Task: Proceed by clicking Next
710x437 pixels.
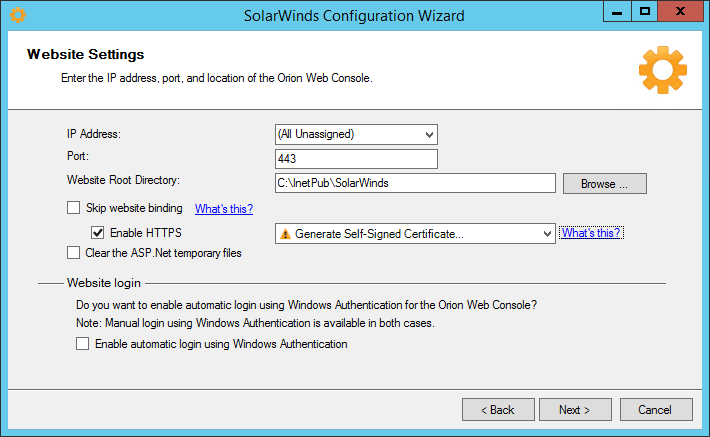Action: click(575, 410)
